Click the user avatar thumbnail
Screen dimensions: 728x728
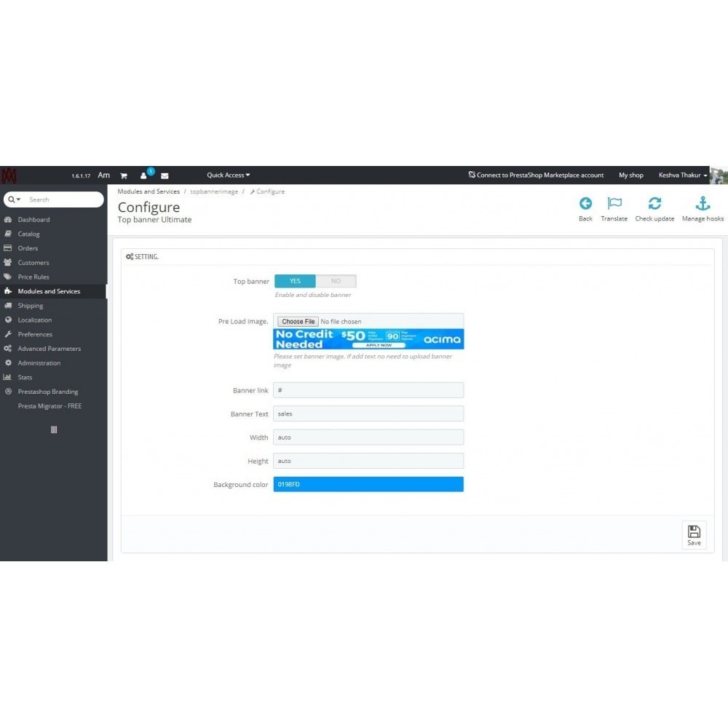[x=719, y=175]
